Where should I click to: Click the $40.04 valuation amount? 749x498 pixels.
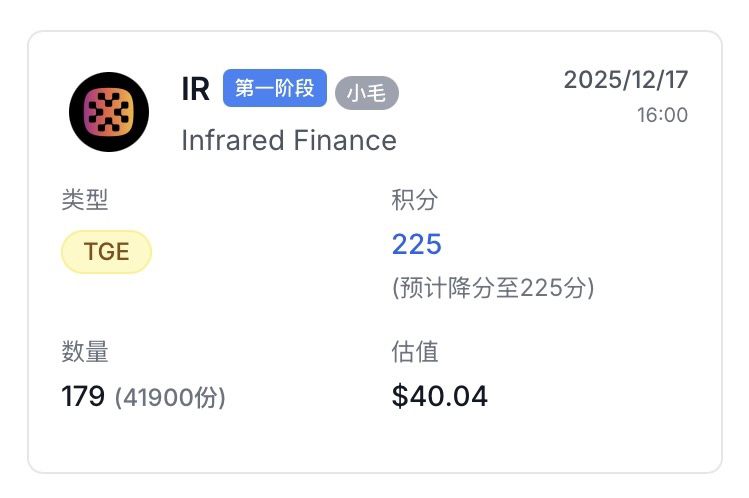[439, 397]
